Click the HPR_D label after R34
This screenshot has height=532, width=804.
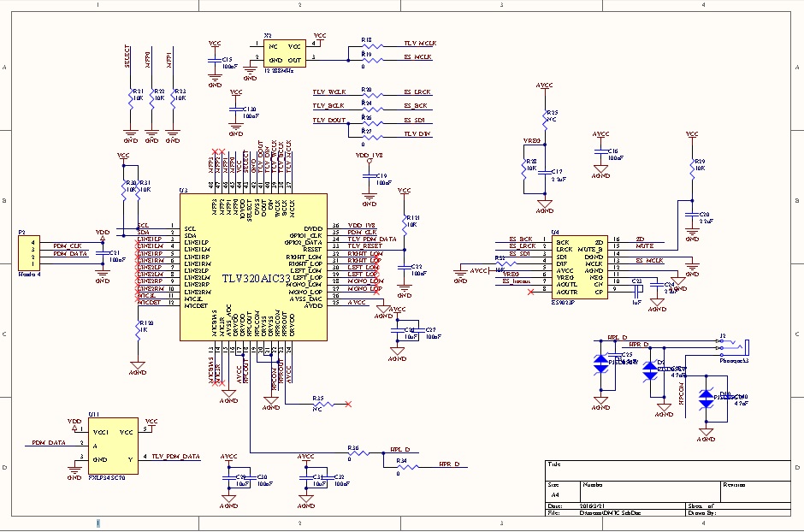450,464
